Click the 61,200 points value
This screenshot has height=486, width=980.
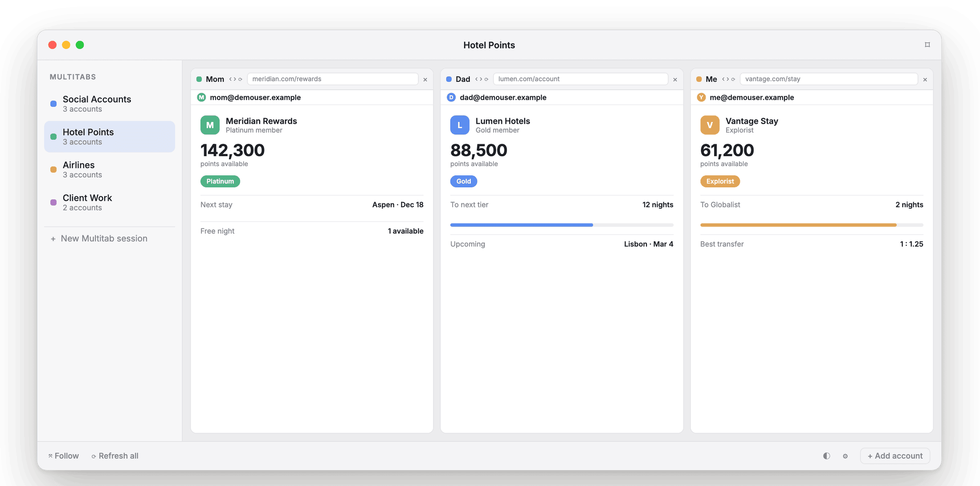(727, 150)
